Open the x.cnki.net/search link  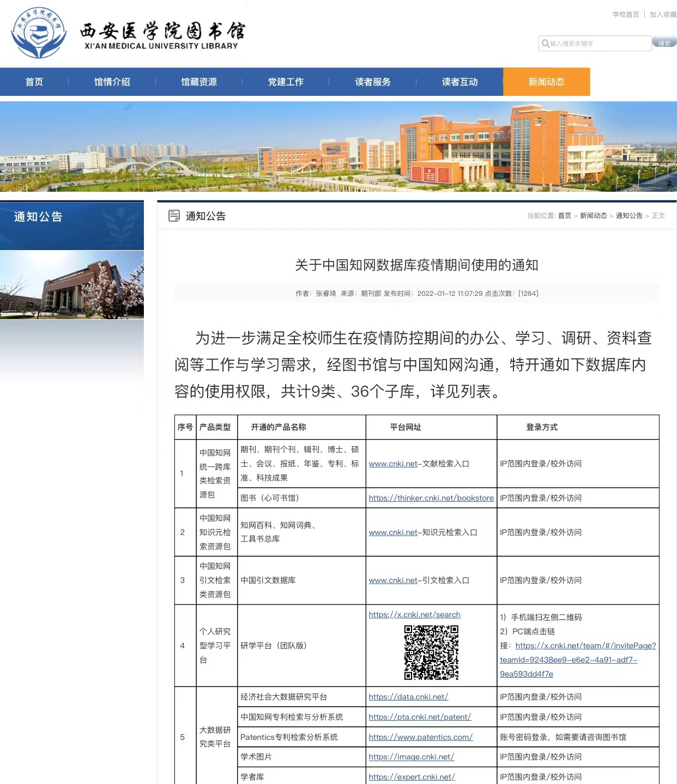414,615
